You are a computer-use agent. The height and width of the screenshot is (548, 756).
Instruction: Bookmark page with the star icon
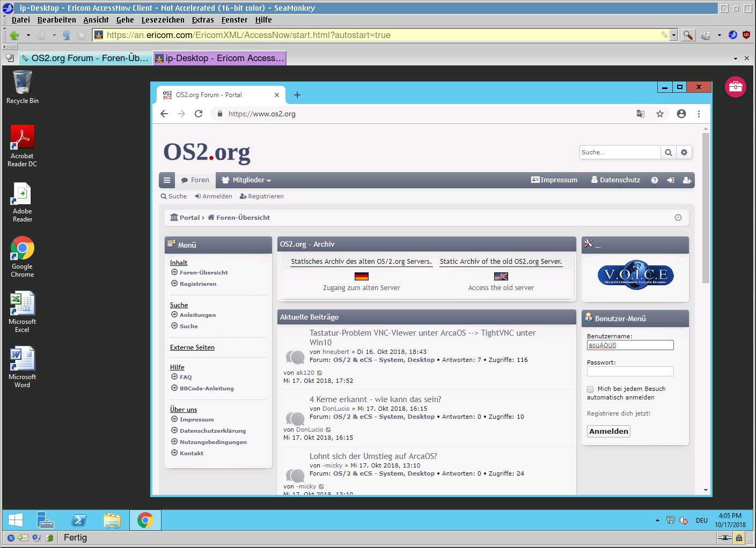click(660, 114)
